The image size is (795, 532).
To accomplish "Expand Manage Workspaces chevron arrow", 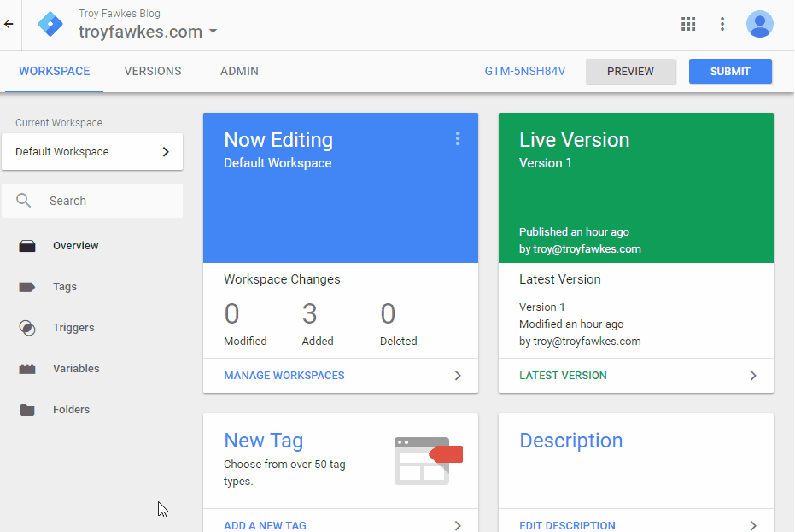I will (x=458, y=376).
